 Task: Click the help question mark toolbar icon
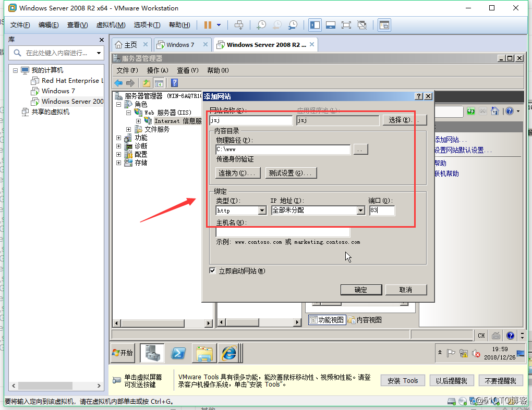click(174, 83)
